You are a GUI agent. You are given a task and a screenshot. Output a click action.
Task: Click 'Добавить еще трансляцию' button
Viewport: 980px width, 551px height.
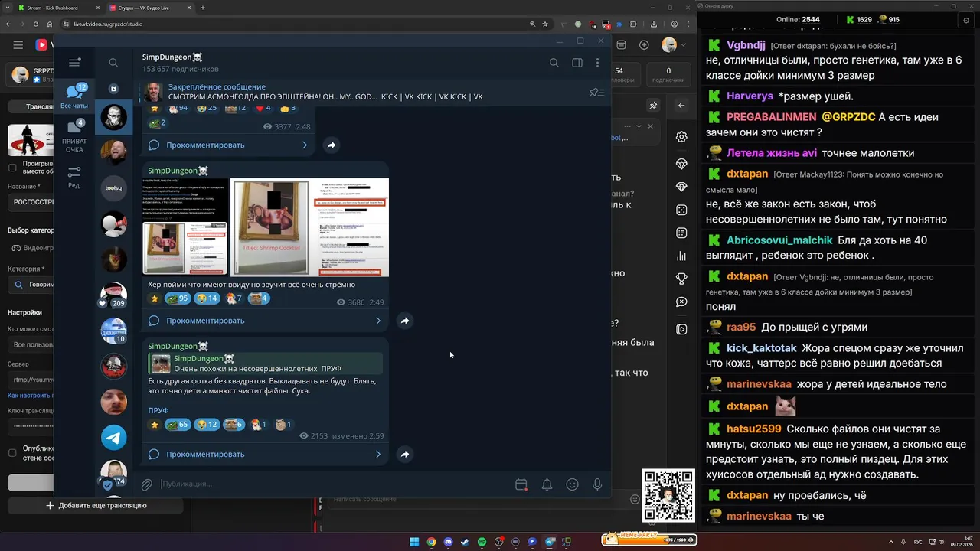[x=96, y=505]
